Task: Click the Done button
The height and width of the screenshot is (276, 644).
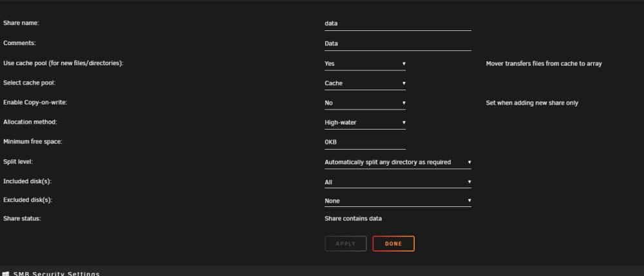Action: pyautogui.click(x=393, y=244)
